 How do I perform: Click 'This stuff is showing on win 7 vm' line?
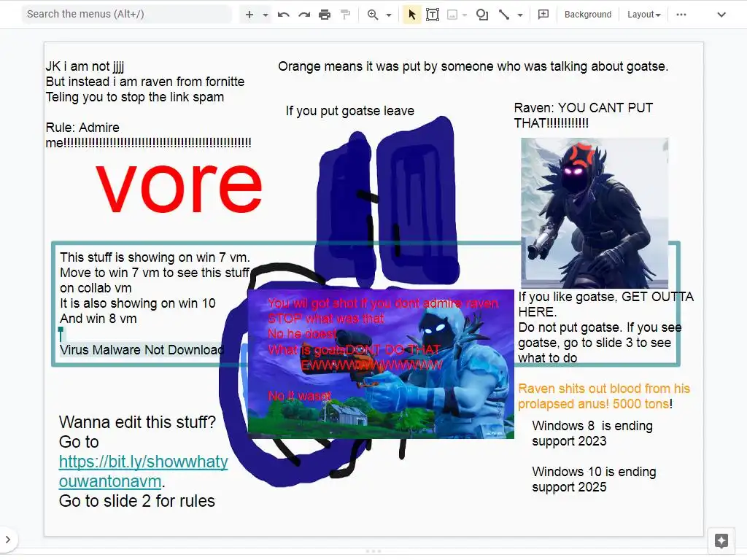155,257
